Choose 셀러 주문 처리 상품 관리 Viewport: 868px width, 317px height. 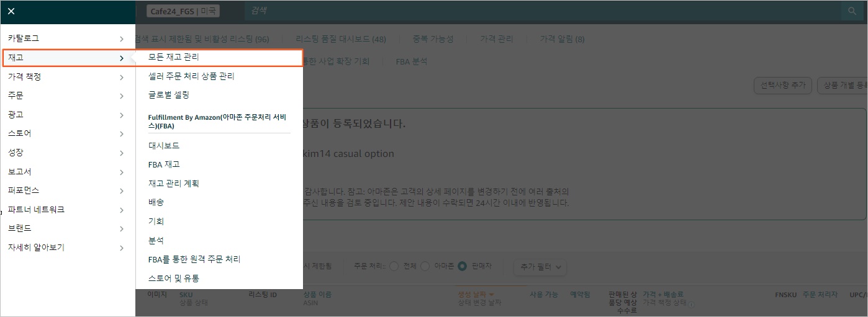(x=191, y=76)
